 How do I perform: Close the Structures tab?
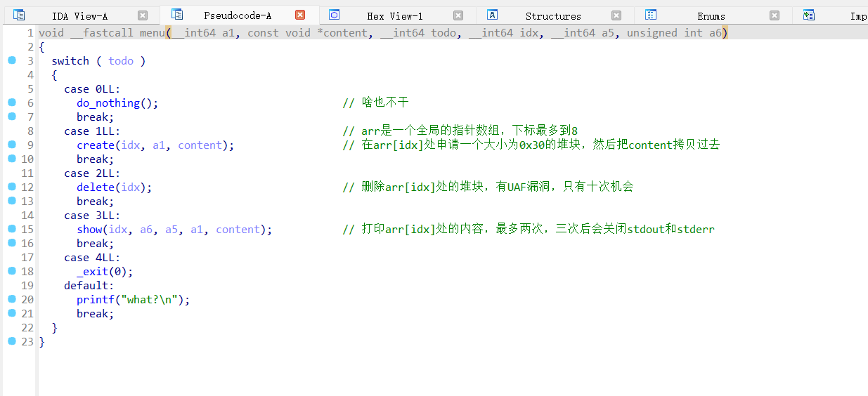[x=616, y=15]
